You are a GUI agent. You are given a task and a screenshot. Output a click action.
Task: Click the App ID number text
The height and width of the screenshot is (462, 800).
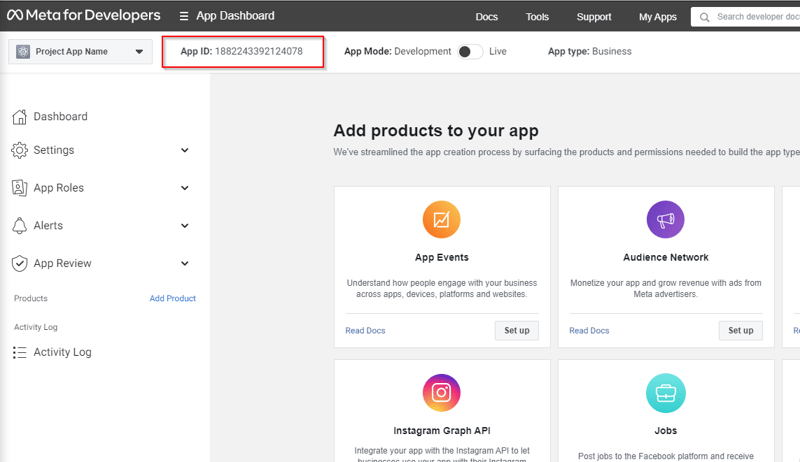(259, 52)
